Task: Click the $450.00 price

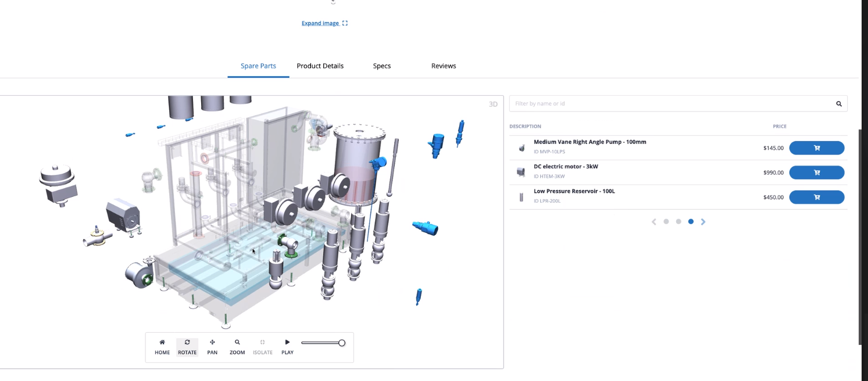Action: pyautogui.click(x=773, y=197)
